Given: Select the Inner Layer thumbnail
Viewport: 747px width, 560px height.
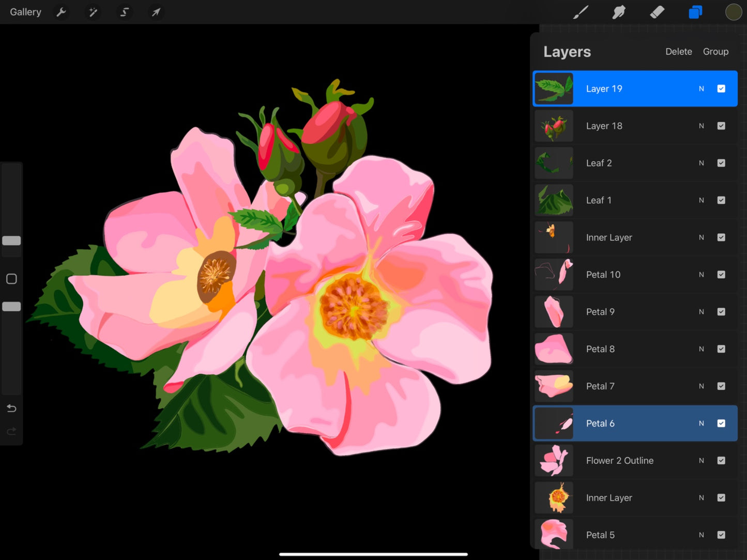Looking at the screenshot, I should pos(554,237).
